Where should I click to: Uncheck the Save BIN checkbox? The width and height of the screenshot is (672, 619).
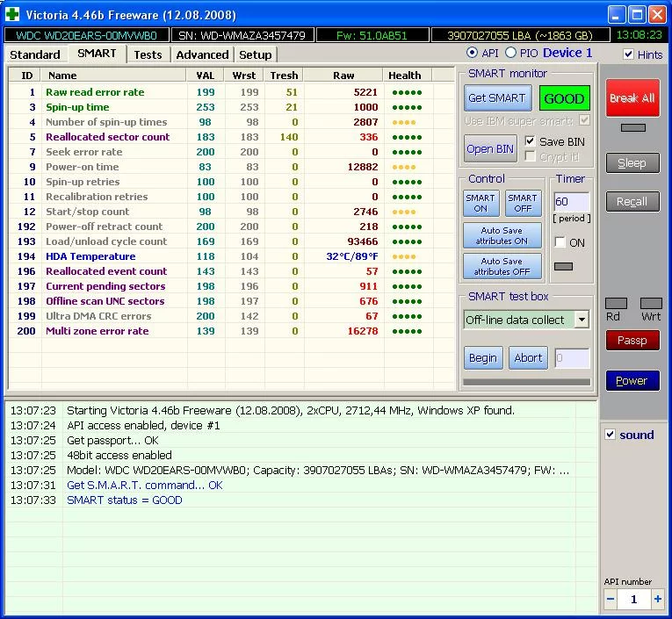[x=531, y=141]
